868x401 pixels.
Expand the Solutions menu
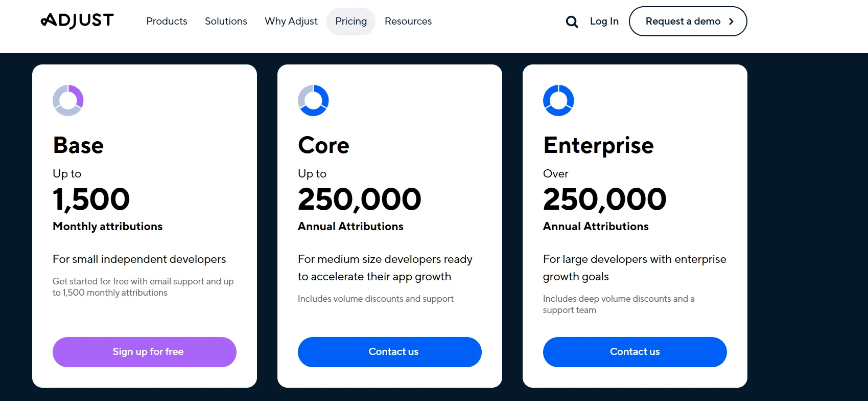226,21
